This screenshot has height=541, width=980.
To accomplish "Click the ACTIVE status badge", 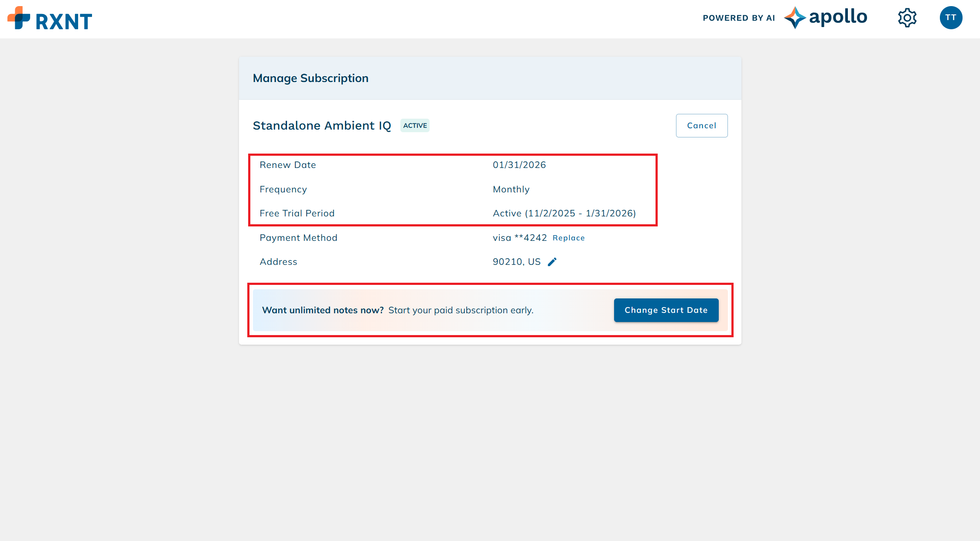I will coord(415,126).
